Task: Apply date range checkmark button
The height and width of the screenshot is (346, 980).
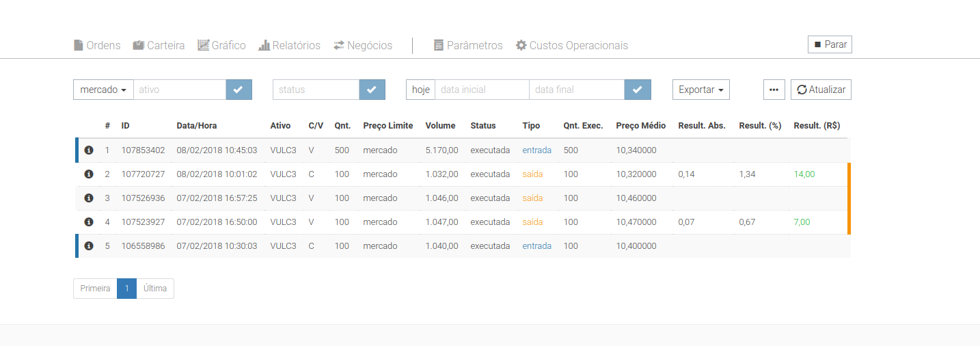Action: [x=638, y=90]
